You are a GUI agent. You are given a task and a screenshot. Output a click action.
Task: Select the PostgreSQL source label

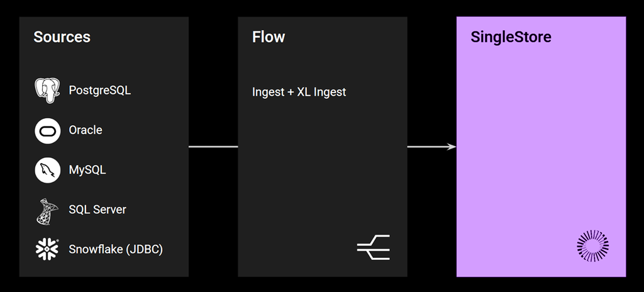click(100, 91)
